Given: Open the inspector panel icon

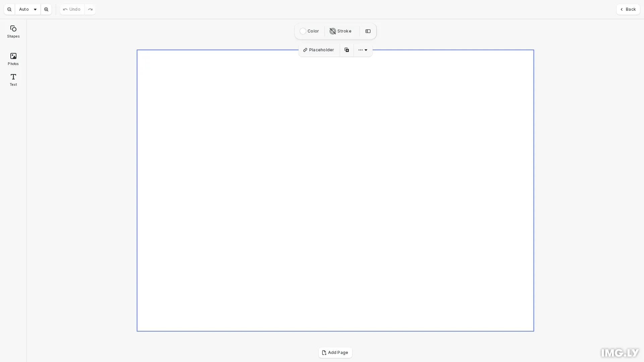Looking at the screenshot, I should (368, 31).
